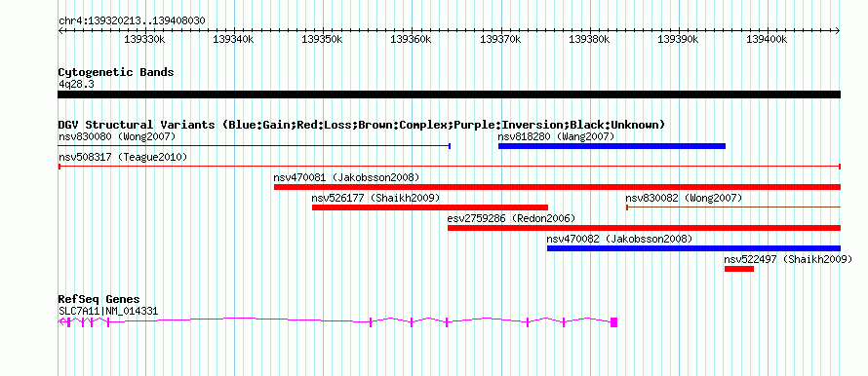Screen dimensions: 868x376
Task: Click the left arrowhead of the ruler
Action: (60, 31)
